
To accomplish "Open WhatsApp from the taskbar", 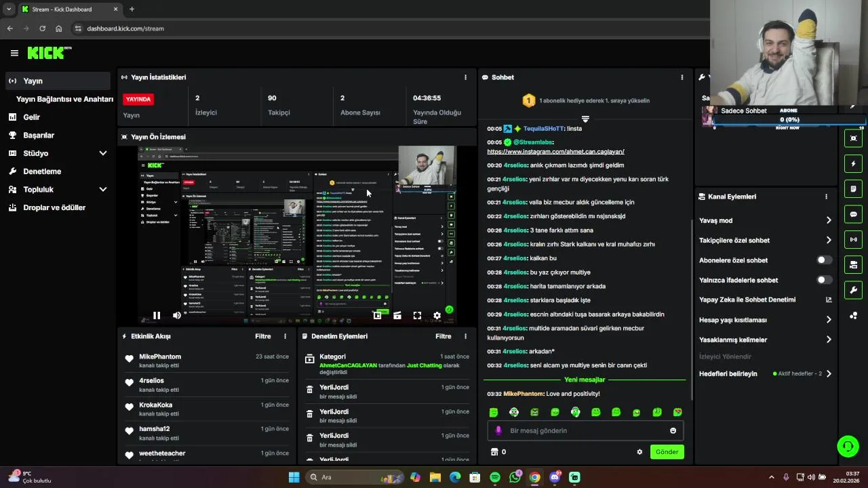I will tap(515, 477).
